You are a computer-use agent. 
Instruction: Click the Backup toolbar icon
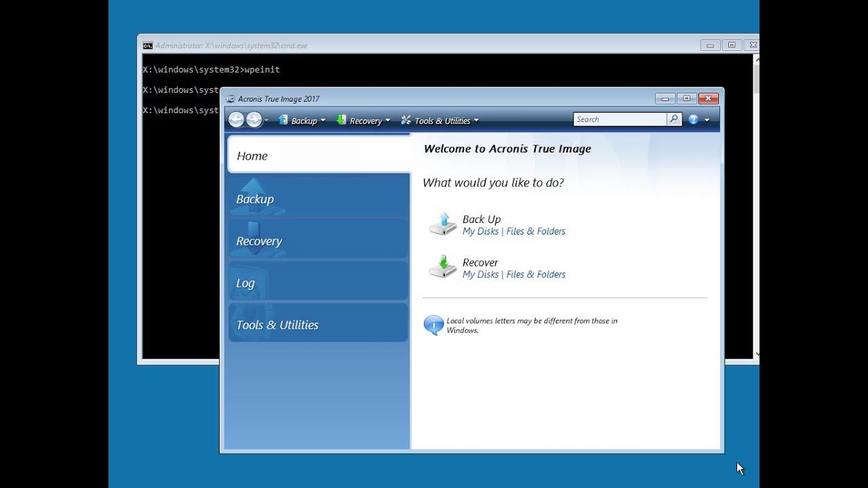283,120
